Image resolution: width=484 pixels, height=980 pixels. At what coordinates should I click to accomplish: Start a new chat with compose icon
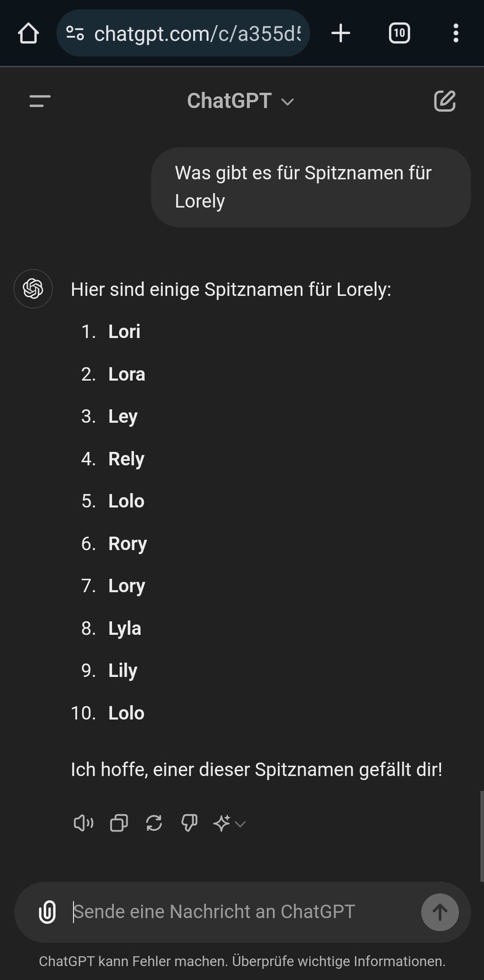pyautogui.click(x=445, y=101)
